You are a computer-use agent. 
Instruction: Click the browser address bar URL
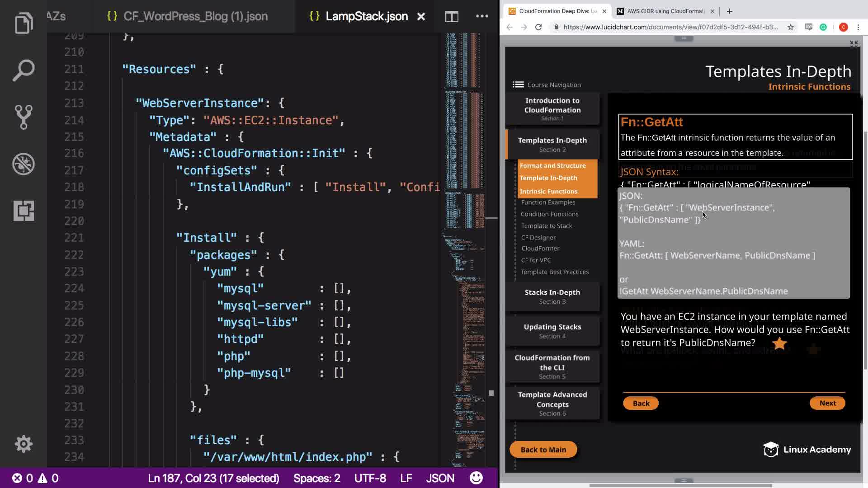[x=670, y=27]
